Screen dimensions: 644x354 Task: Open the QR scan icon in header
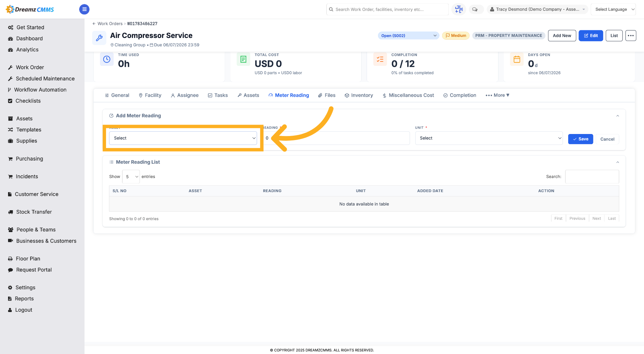459,9
